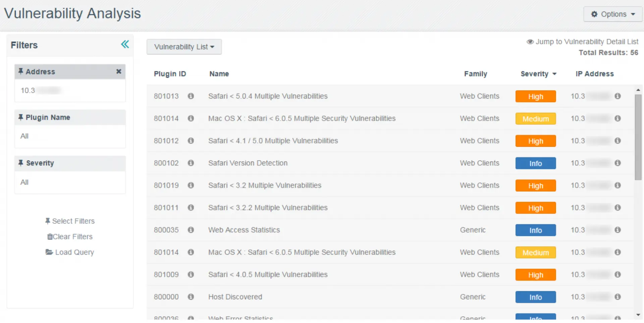Expand the Vulnerability List dropdown
This screenshot has width=644, height=323.
[184, 47]
